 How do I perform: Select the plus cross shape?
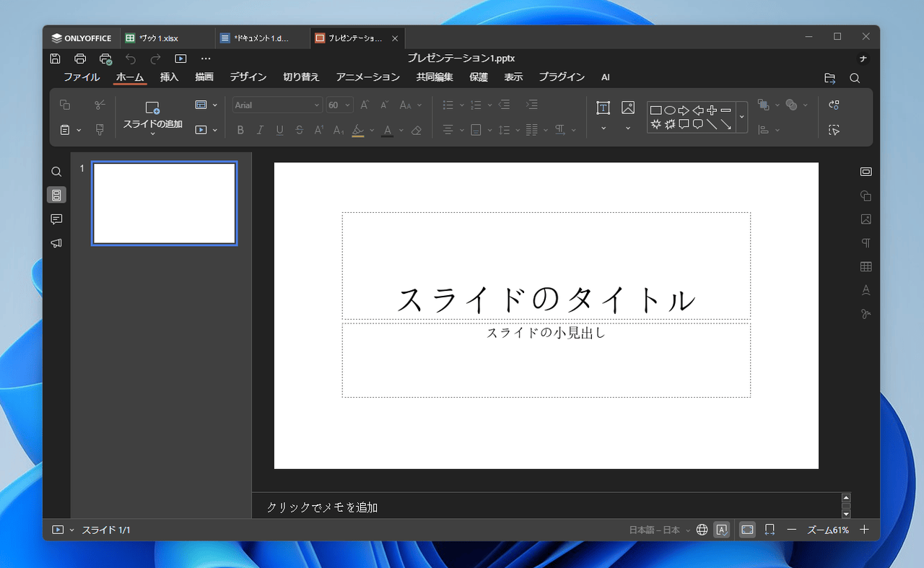(712, 110)
